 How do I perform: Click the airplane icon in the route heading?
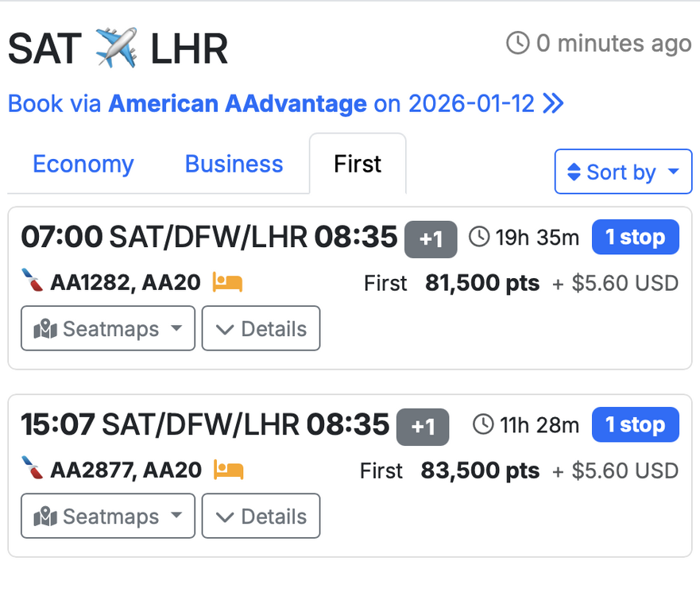[x=116, y=48]
